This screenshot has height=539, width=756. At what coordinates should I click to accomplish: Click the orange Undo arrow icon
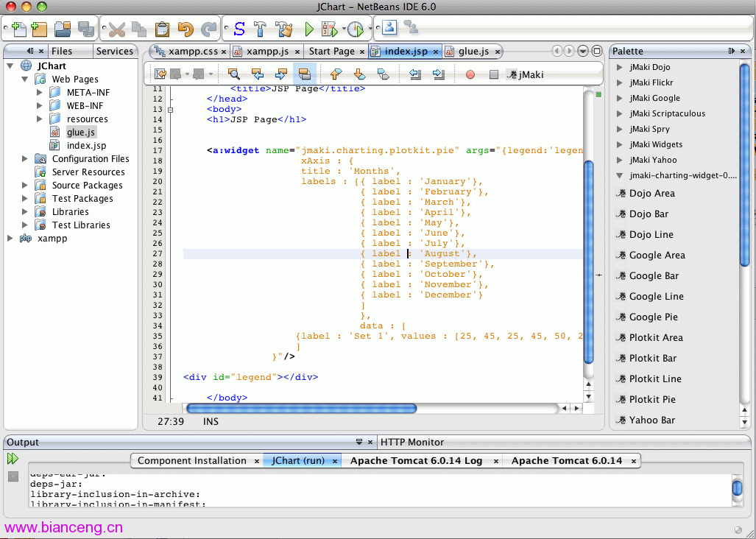pyautogui.click(x=186, y=29)
